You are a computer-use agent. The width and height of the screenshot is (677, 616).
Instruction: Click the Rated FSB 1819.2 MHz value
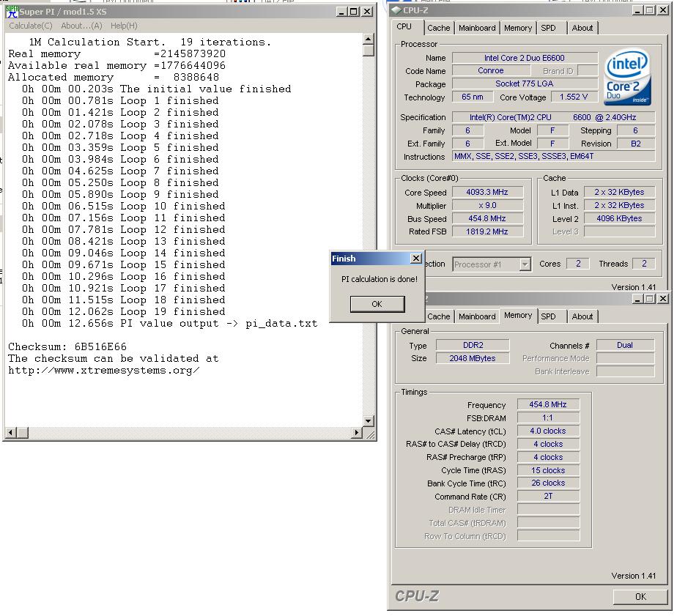pyautogui.click(x=487, y=231)
